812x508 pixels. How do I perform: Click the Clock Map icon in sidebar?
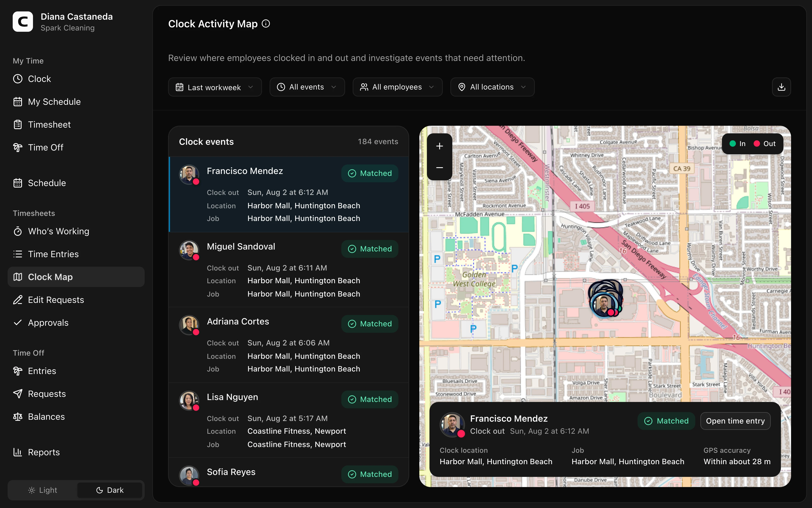click(x=18, y=277)
